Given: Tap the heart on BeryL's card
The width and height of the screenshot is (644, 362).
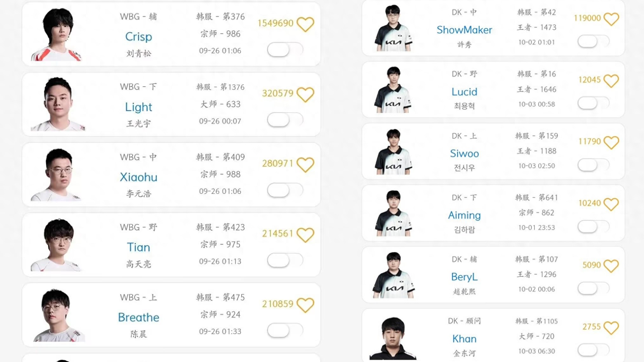Looking at the screenshot, I should click(611, 266).
